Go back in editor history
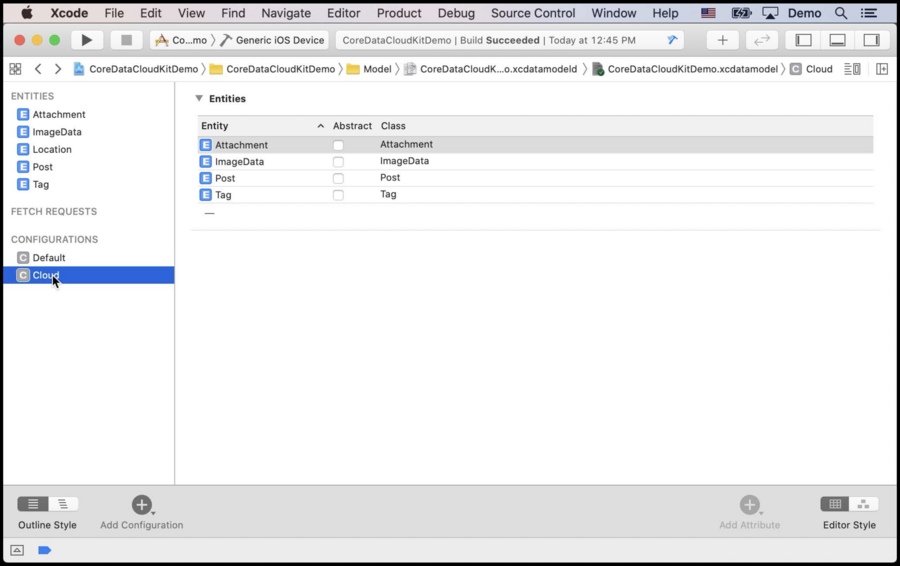 pyautogui.click(x=38, y=69)
